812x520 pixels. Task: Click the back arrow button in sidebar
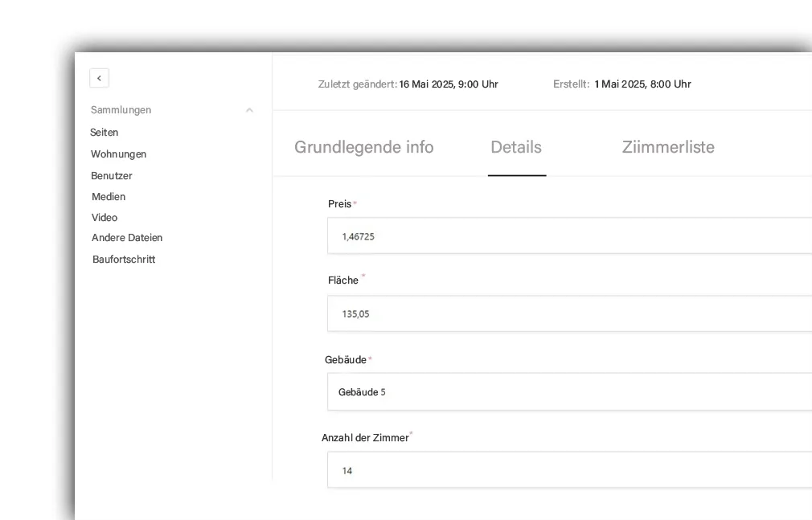point(99,78)
